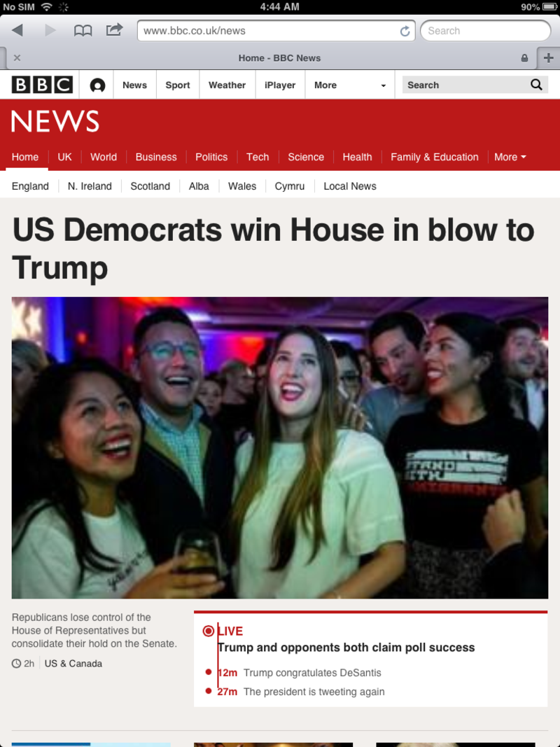
Task: Close the Home - BBC News tab
Action: pyautogui.click(x=17, y=58)
